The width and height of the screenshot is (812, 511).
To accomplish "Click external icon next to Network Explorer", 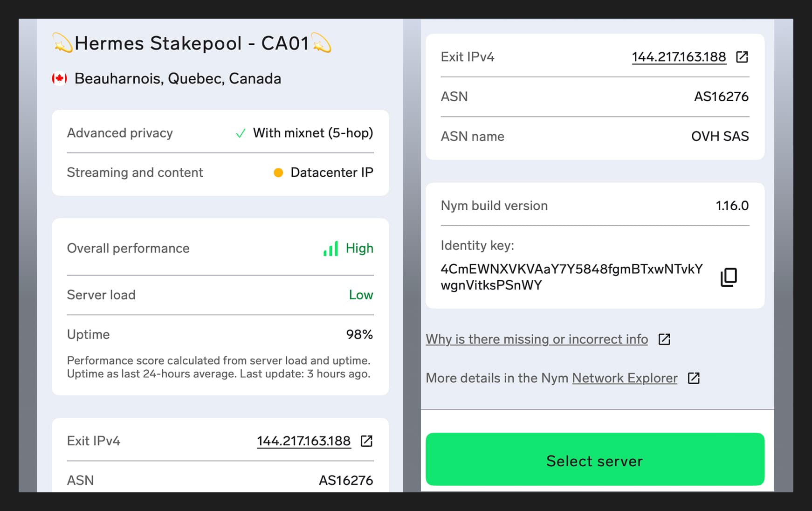I will [694, 378].
